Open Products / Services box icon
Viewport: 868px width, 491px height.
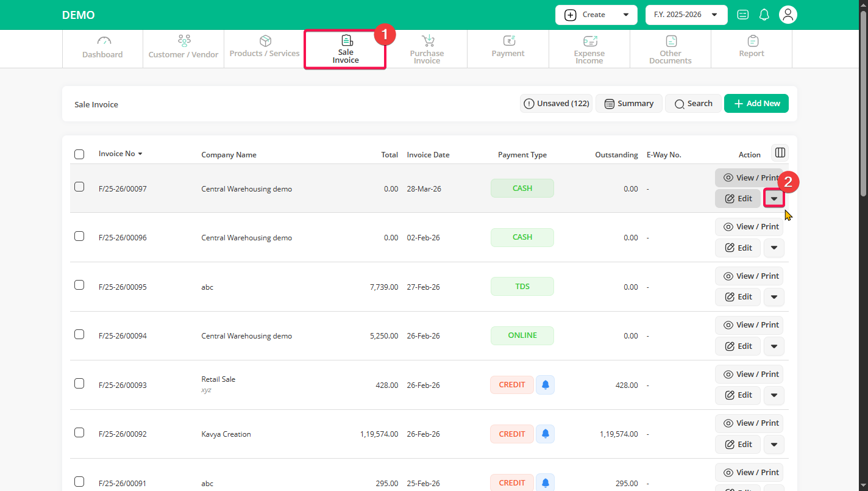point(265,41)
